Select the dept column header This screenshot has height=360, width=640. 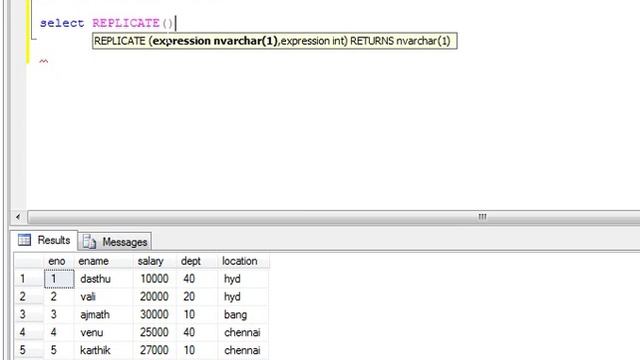pos(197,261)
